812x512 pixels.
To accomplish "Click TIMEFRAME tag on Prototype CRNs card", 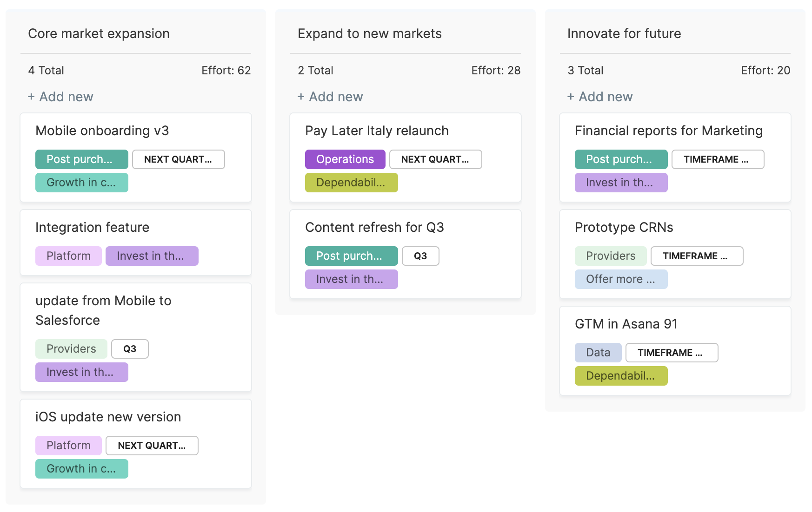I will tap(697, 256).
